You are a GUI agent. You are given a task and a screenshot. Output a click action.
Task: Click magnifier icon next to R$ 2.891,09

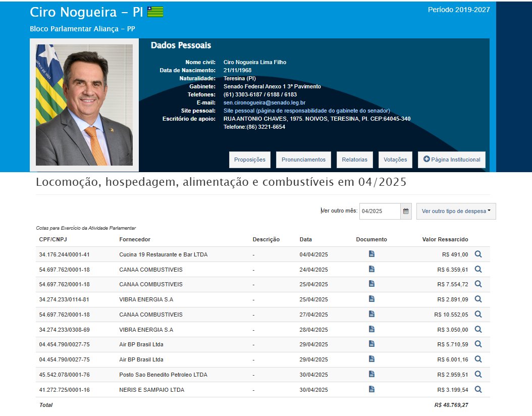point(478,299)
